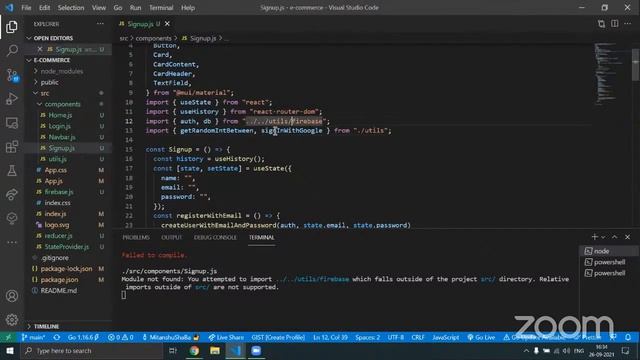Open File Explorer from the taskbar

(215, 351)
